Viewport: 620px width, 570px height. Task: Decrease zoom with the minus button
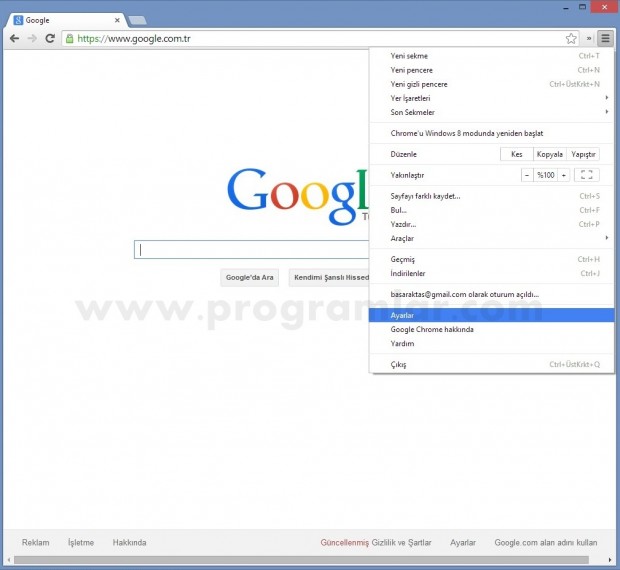527,175
